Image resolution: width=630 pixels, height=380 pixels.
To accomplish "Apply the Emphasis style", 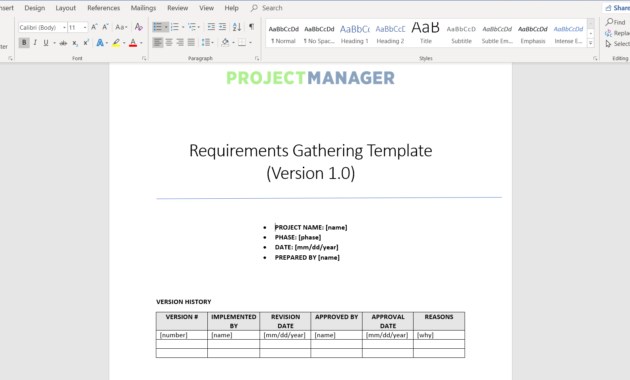I will tap(533, 34).
